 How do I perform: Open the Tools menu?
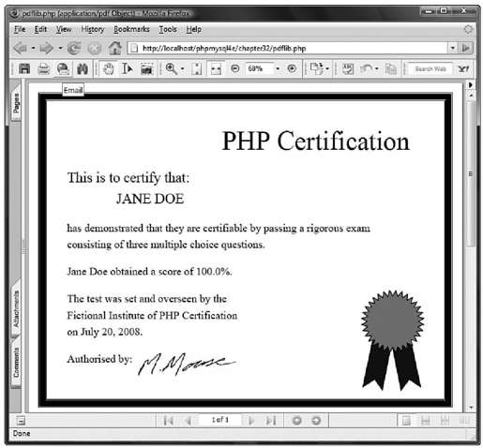click(x=168, y=29)
